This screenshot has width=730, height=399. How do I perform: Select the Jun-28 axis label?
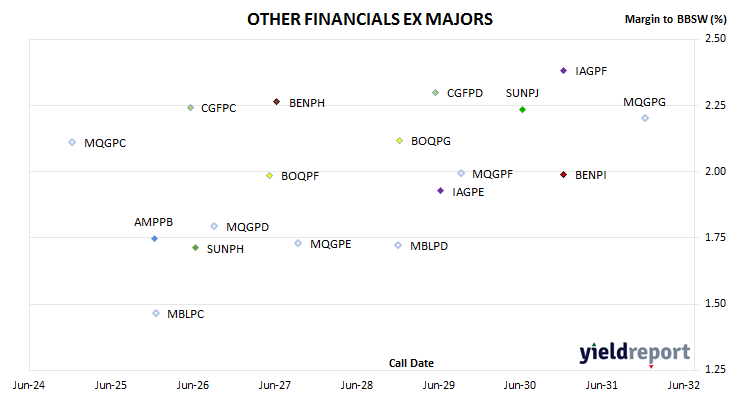click(x=357, y=385)
